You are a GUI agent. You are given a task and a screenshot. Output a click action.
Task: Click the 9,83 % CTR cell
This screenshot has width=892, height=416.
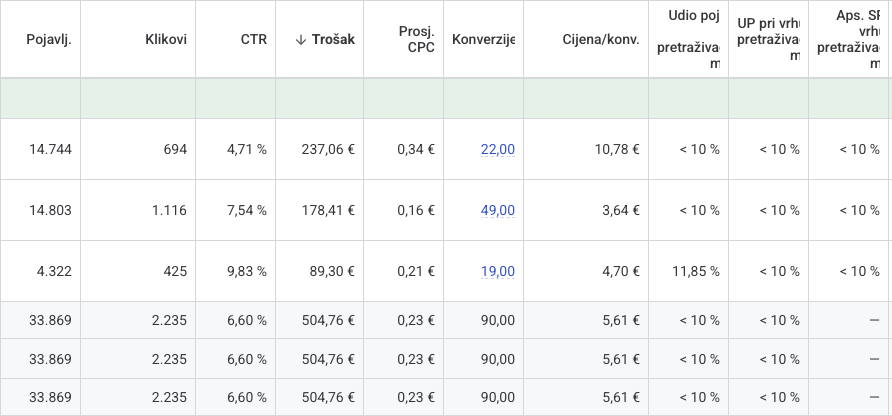tap(246, 271)
